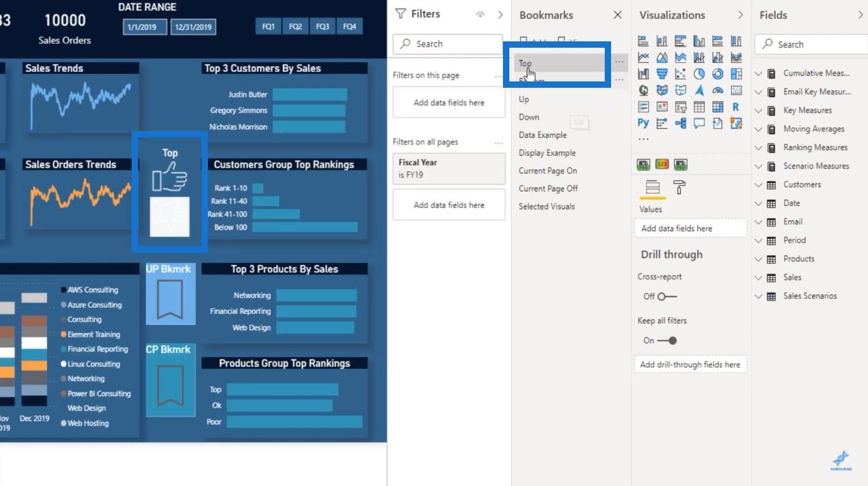868x486 pixels.
Task: Insert a table visual
Action: [x=699, y=107]
